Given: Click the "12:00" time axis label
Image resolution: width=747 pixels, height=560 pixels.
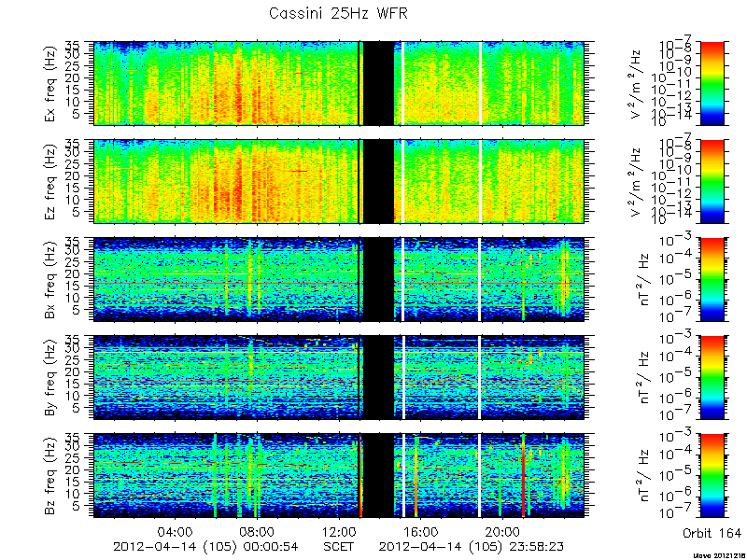Looking at the screenshot, I should click(339, 531).
